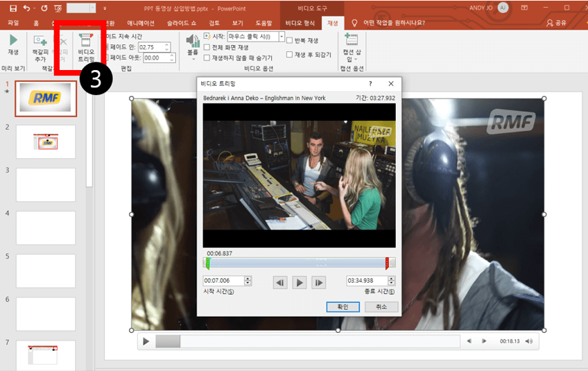This screenshot has height=371, width=588.
Task: Toggle 재생하지 않을 때 숨기기 checkbox
Action: click(207, 58)
